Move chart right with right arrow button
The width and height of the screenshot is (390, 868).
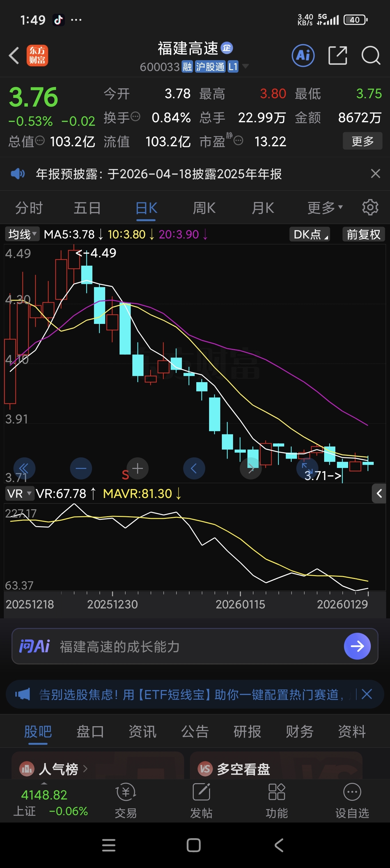251,468
